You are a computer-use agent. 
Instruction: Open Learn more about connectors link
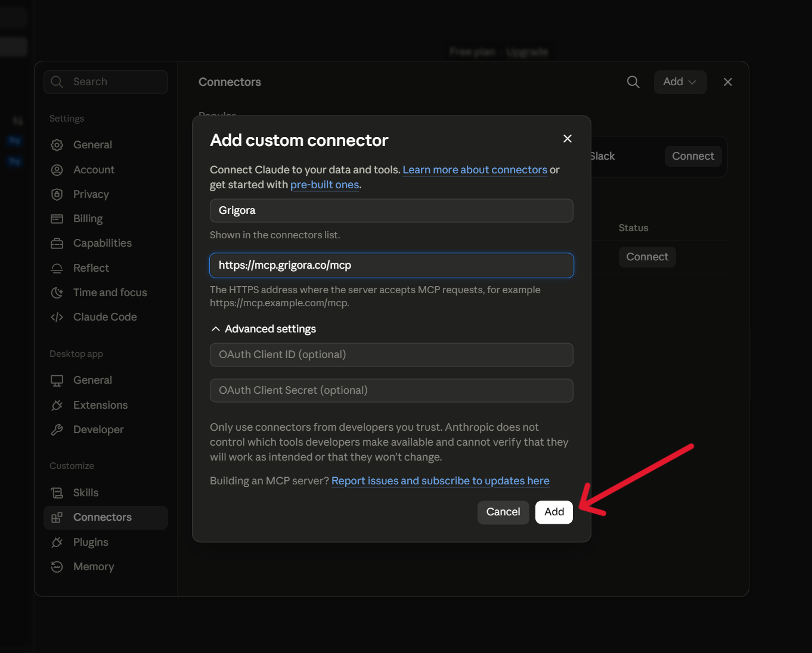pyautogui.click(x=475, y=170)
